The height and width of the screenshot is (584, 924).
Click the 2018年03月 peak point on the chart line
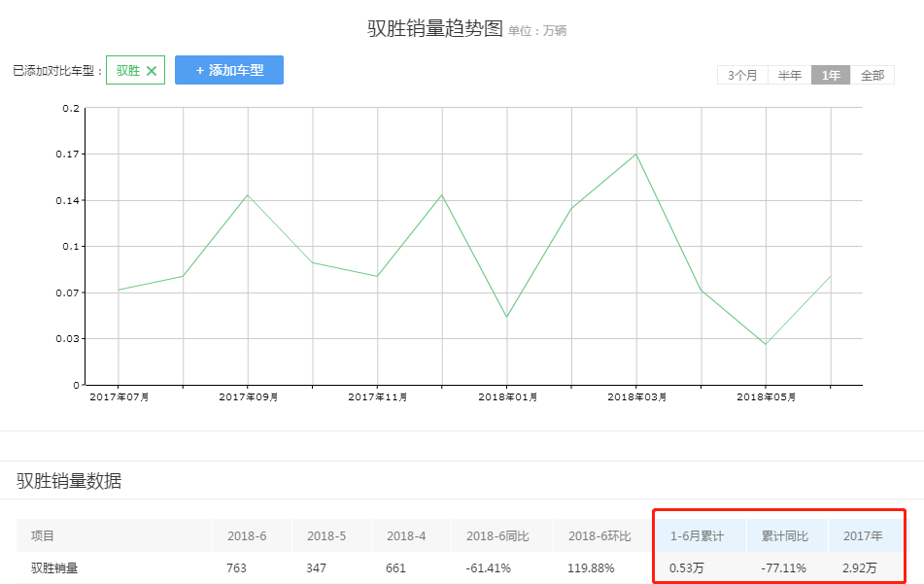pos(636,155)
